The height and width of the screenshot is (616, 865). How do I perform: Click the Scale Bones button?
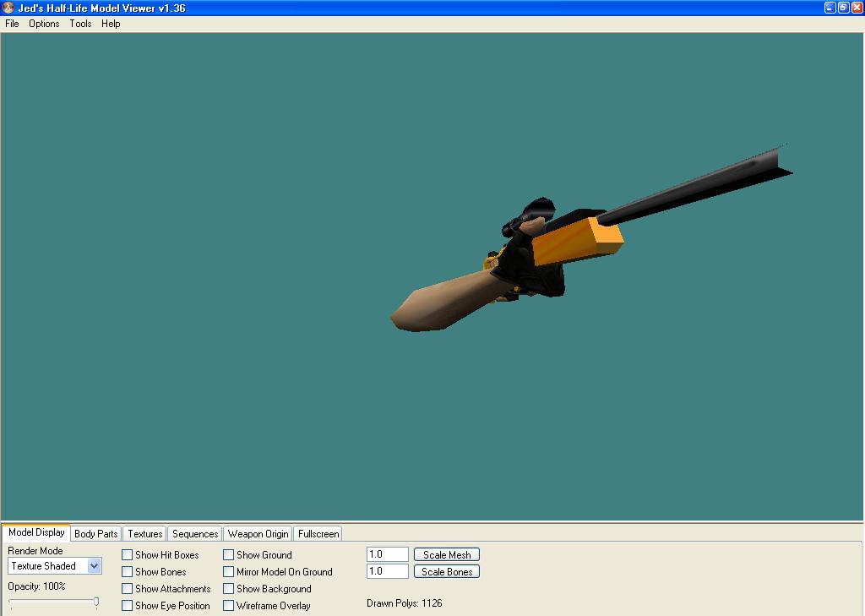[447, 572]
